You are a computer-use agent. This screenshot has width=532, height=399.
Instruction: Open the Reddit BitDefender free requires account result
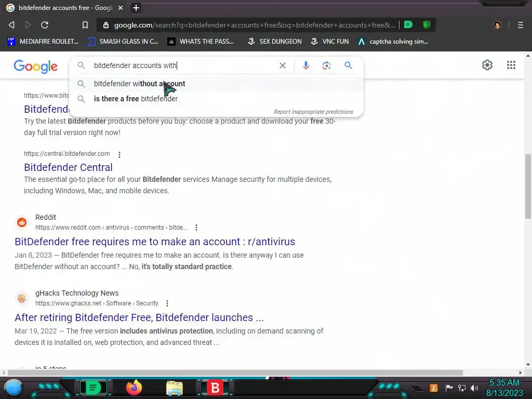pos(155,242)
